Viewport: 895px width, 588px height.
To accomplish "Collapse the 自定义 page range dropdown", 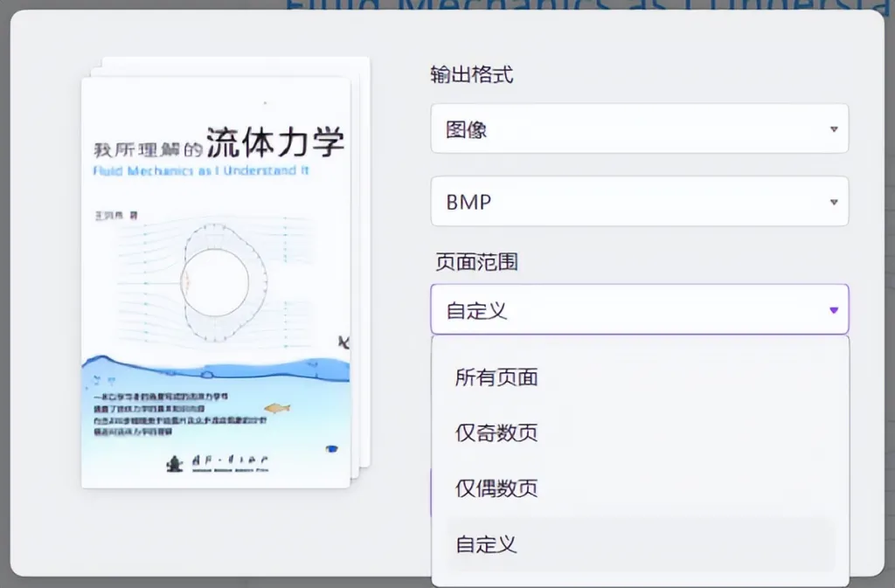I will click(639, 309).
